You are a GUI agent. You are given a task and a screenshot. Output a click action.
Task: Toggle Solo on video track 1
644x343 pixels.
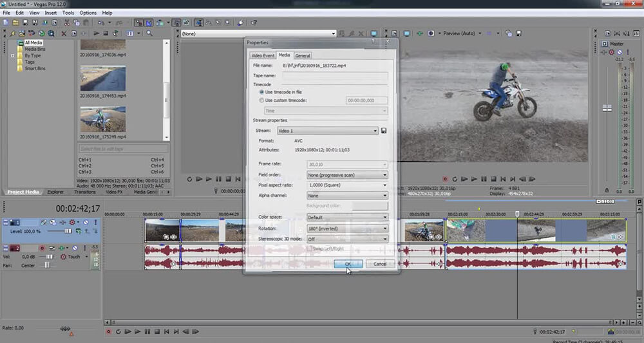point(96,223)
